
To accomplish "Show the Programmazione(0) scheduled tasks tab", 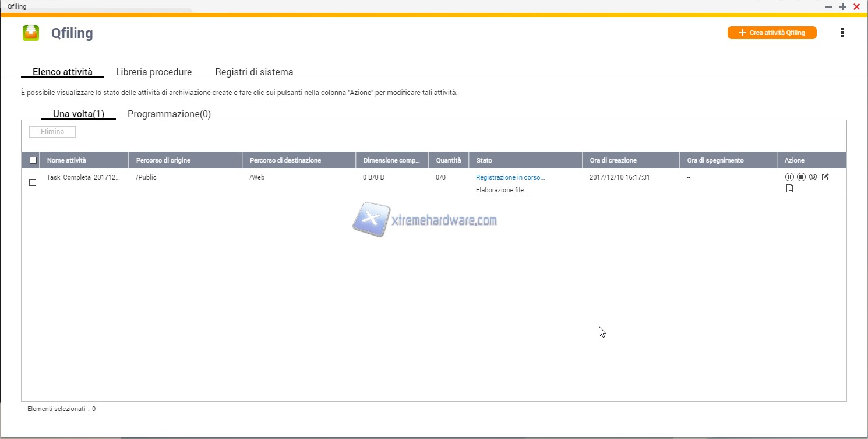I will point(169,114).
